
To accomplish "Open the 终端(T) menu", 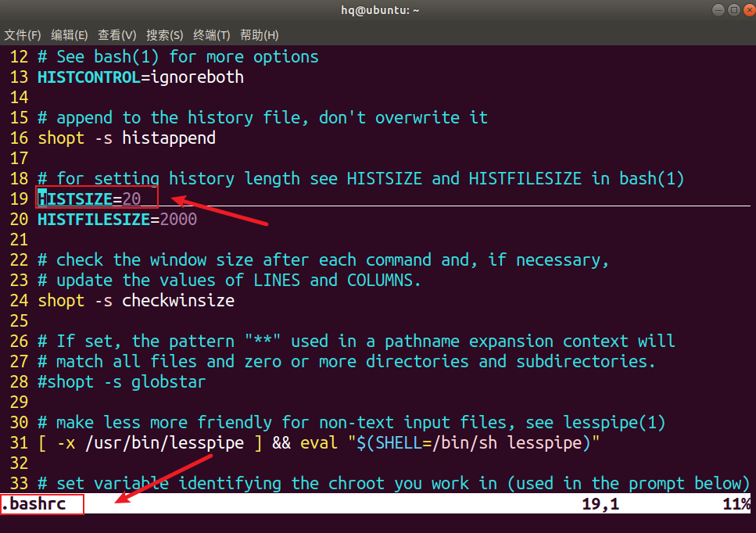I will pos(212,34).
